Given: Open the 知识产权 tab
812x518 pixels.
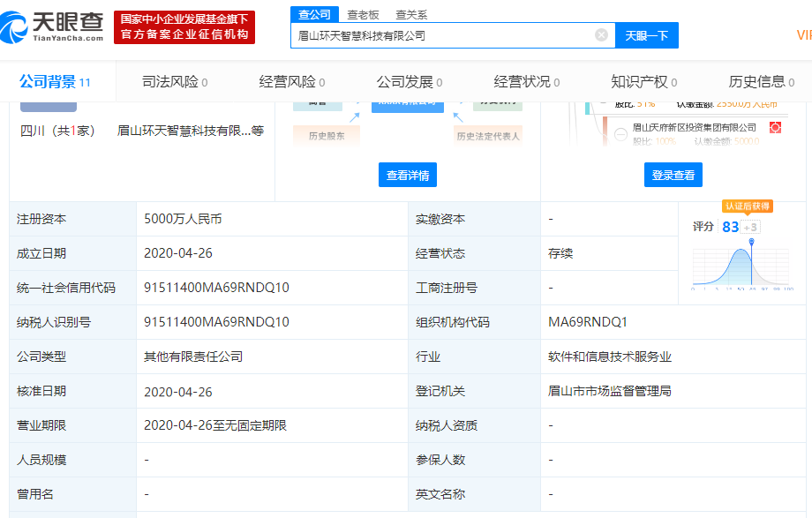Looking at the screenshot, I should click(644, 82).
